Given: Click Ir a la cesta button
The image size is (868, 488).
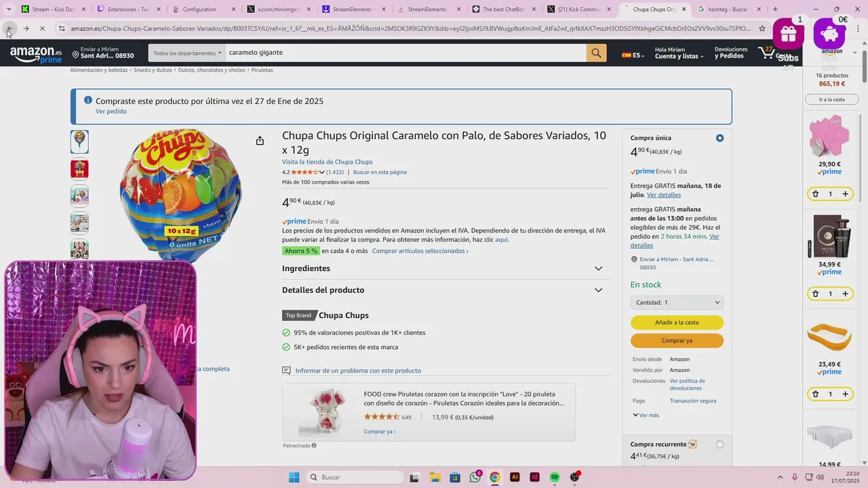Looking at the screenshot, I should 832,100.
